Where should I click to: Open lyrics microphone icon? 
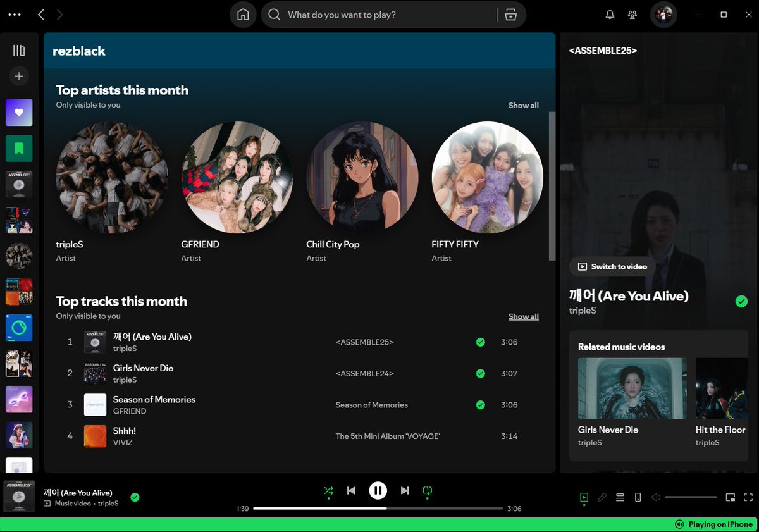[602, 498]
